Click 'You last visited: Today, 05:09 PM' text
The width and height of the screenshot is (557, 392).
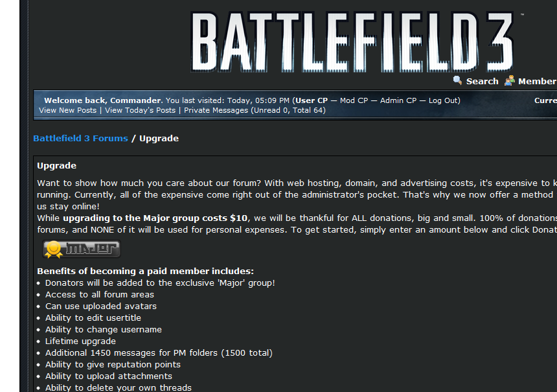(228, 100)
